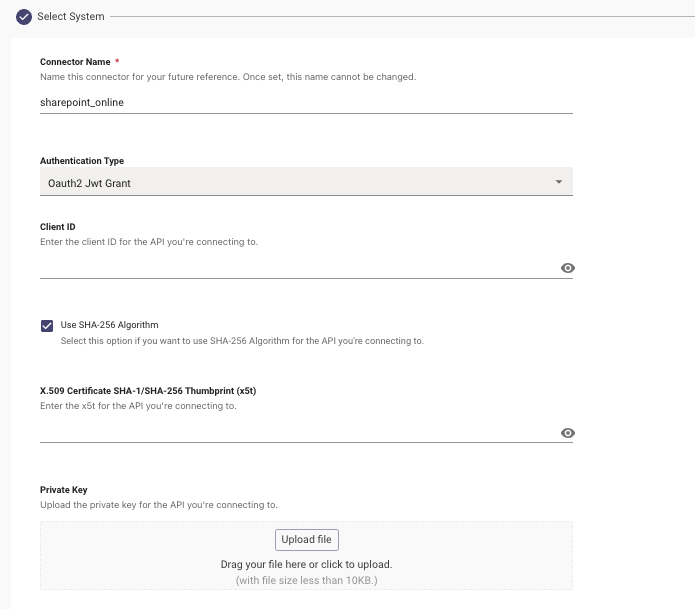
Task: Click the Client ID heading label
Action: 58,226
